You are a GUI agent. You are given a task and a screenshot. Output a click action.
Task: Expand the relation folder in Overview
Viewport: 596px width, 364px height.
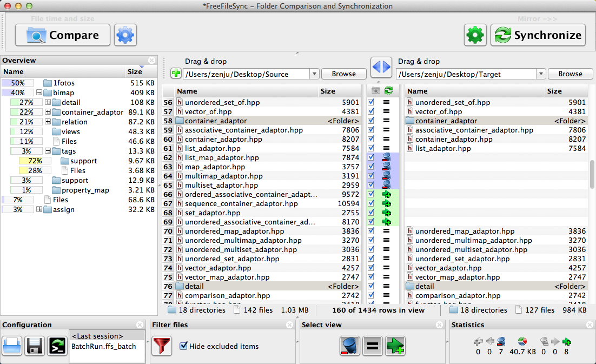coord(48,122)
